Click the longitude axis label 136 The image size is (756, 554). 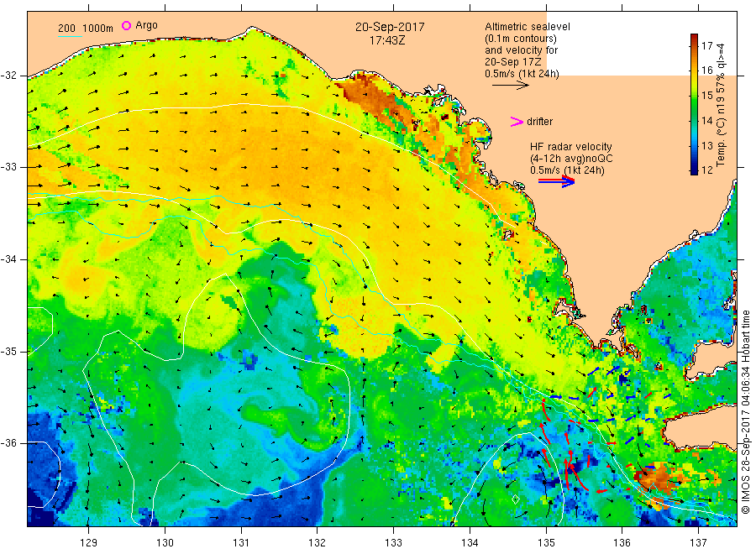[622, 543]
